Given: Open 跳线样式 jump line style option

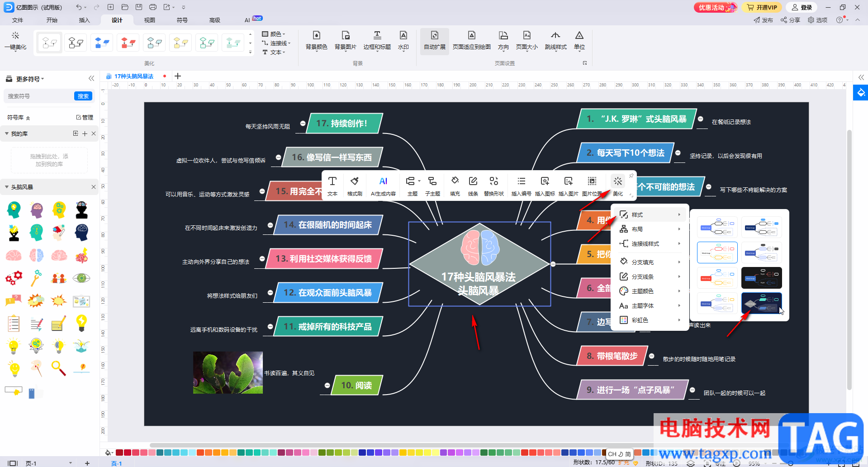Looking at the screenshot, I should pos(555,40).
